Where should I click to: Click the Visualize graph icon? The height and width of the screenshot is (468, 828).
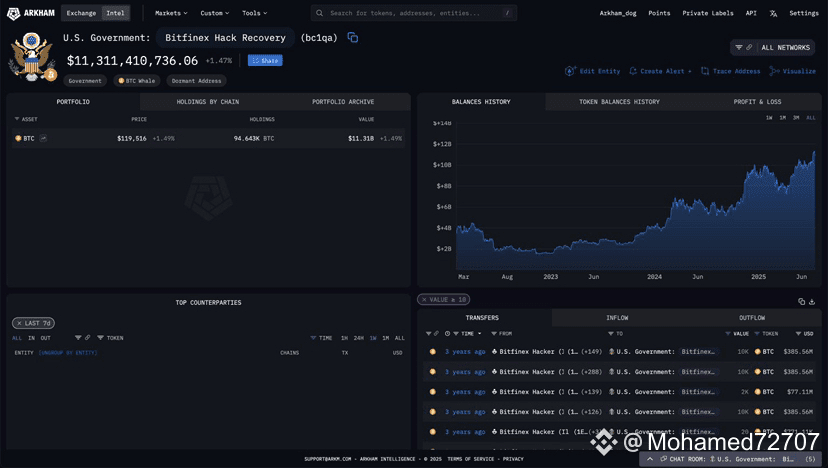tap(774, 71)
